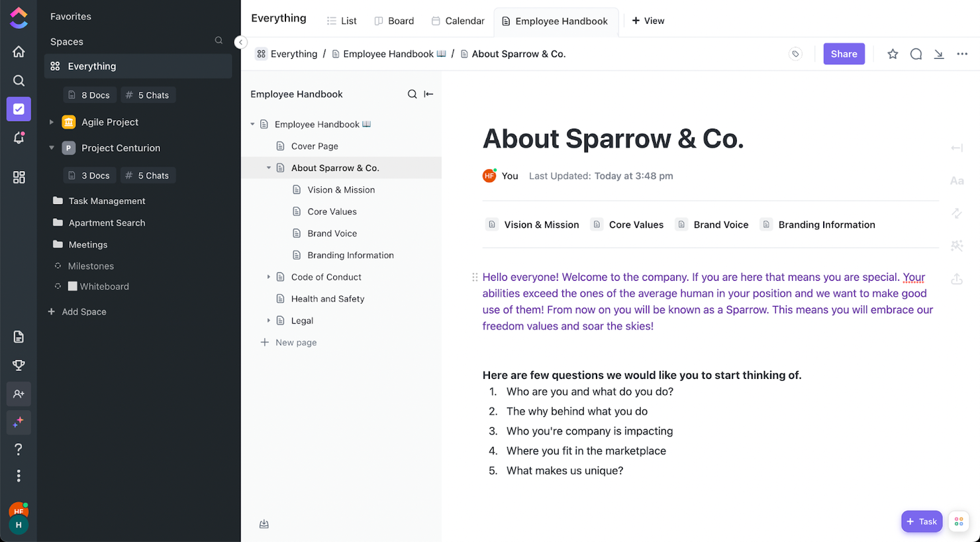Screen dimensions: 980x542
Task: Search pages in Employee Handbook panel
Action: click(412, 94)
